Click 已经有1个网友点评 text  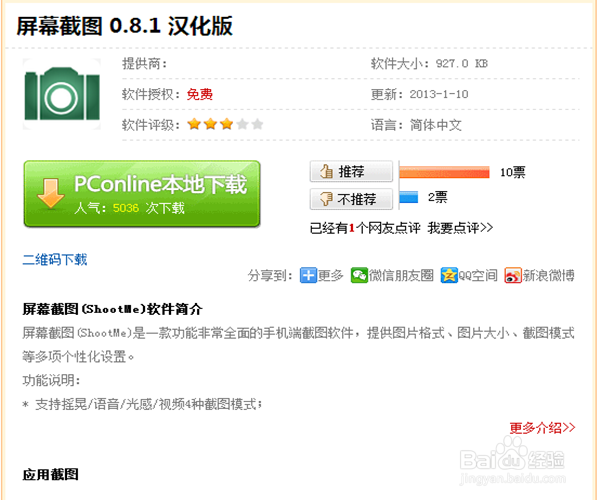(x=365, y=228)
